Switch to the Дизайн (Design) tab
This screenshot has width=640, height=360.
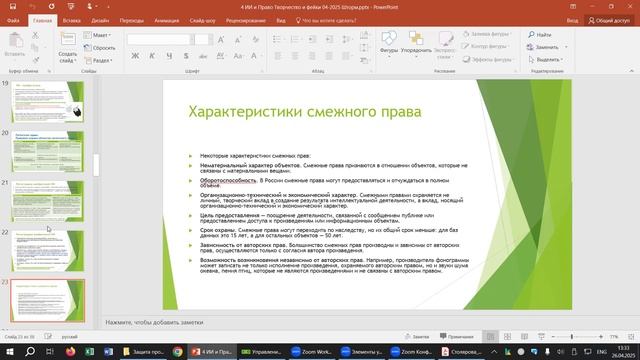(100, 20)
